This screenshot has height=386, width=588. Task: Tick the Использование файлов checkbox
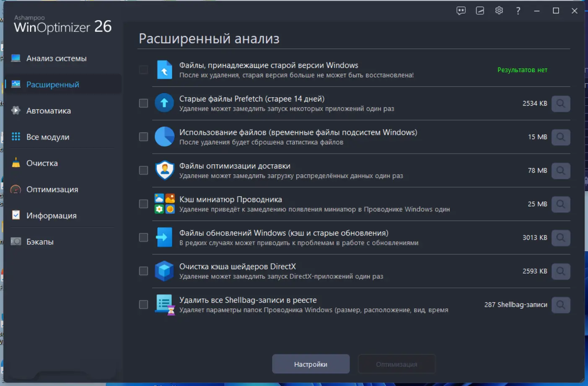[x=143, y=137]
